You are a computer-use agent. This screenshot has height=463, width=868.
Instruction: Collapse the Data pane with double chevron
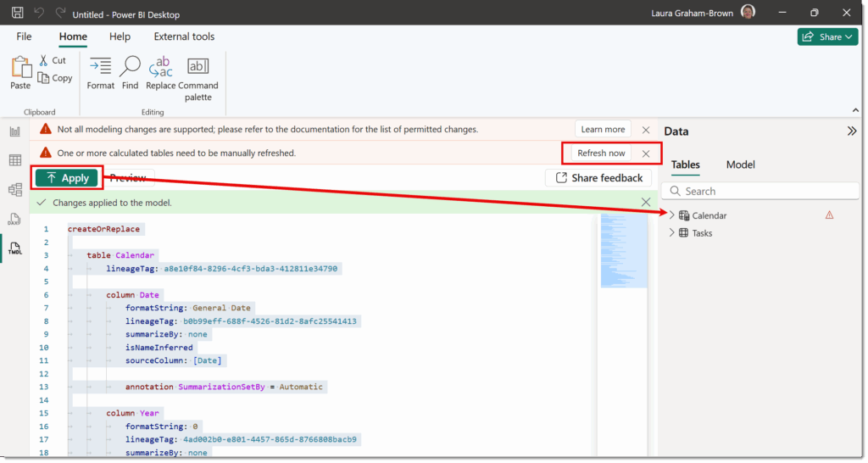point(851,131)
